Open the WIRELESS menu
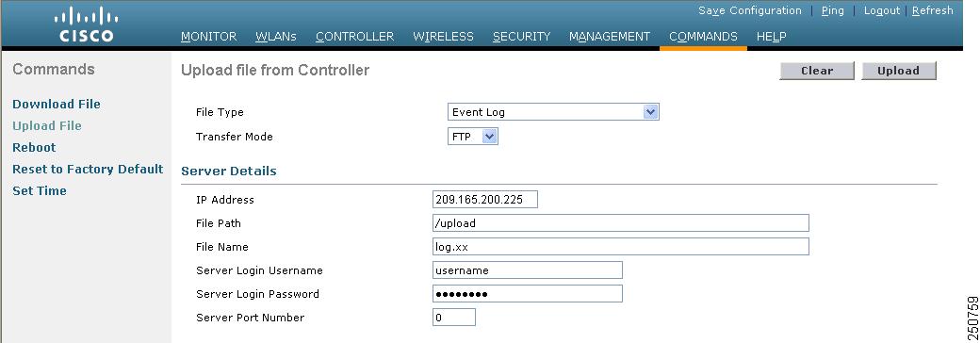The height and width of the screenshot is (343, 980). 443,37
